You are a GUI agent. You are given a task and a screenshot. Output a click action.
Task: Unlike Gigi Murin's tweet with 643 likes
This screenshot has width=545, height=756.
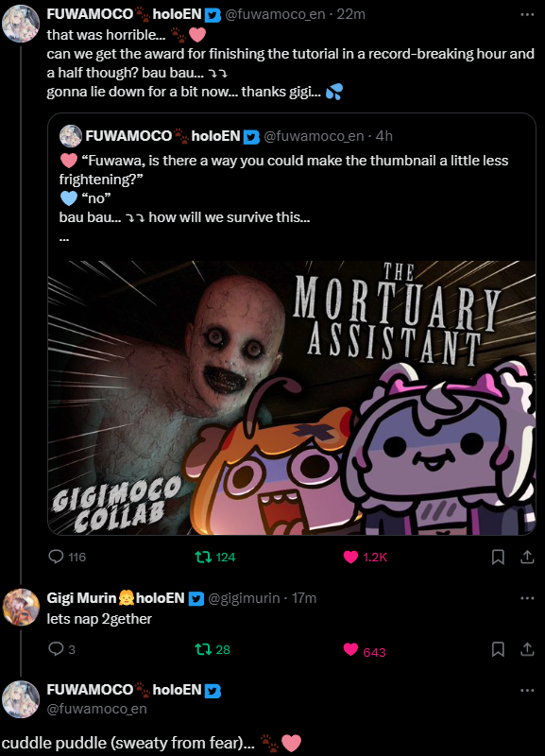click(365, 651)
